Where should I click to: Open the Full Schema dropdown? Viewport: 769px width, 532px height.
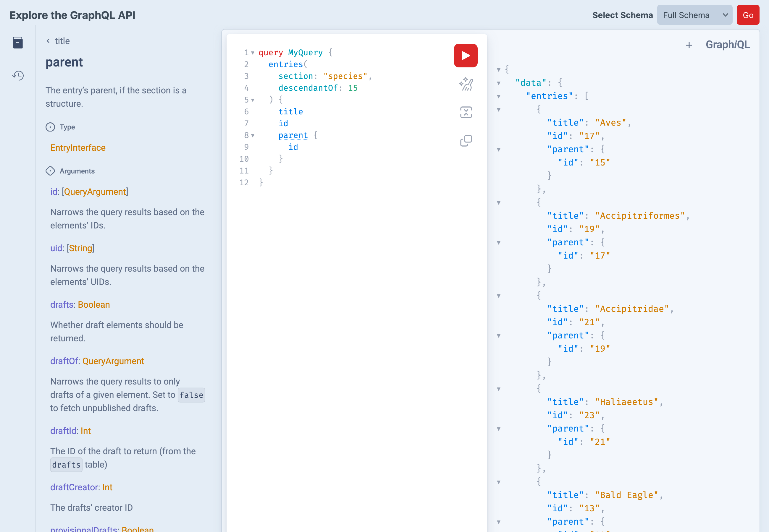tap(694, 15)
